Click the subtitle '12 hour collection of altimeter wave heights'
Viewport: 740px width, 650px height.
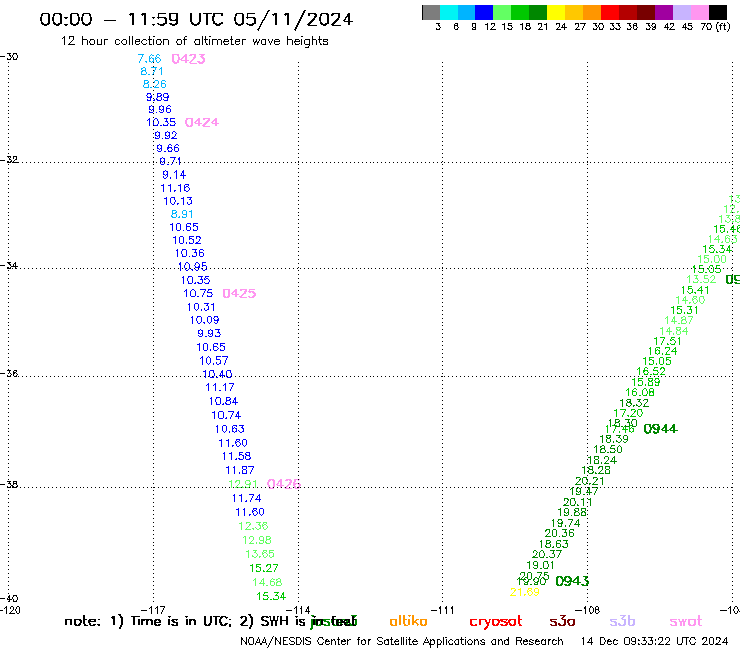194,41
